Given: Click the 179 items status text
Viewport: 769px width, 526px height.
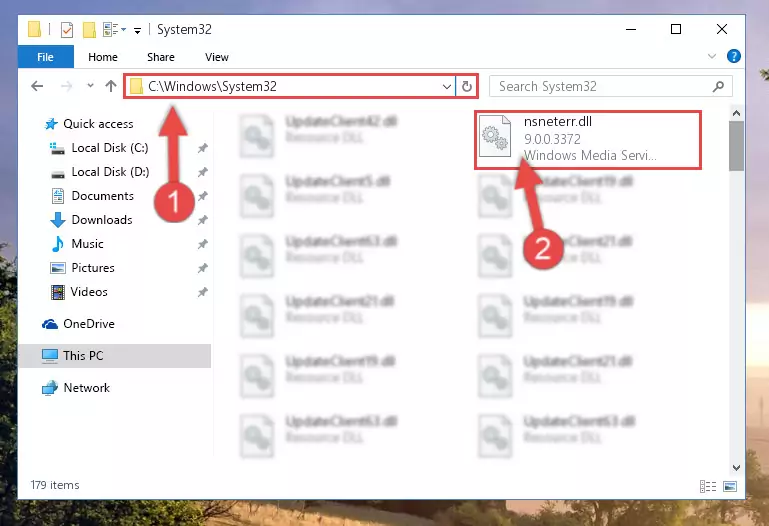Looking at the screenshot, I should 55,485.
